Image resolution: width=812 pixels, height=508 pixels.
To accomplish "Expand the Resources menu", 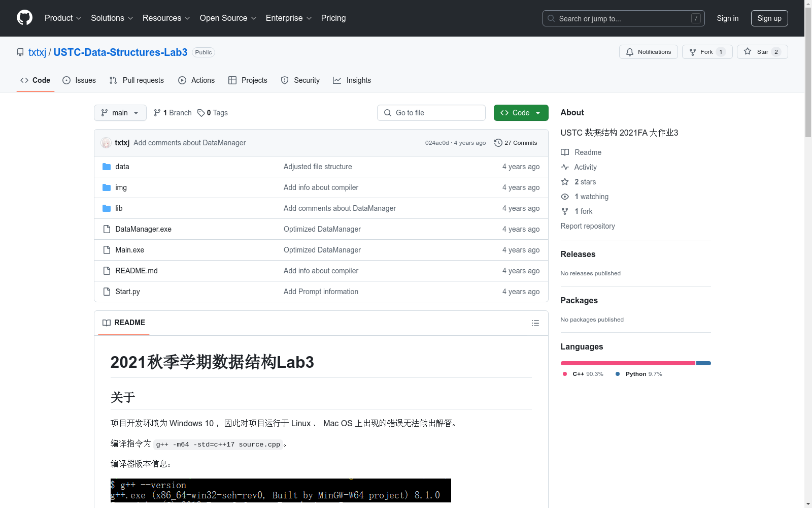I will (166, 18).
